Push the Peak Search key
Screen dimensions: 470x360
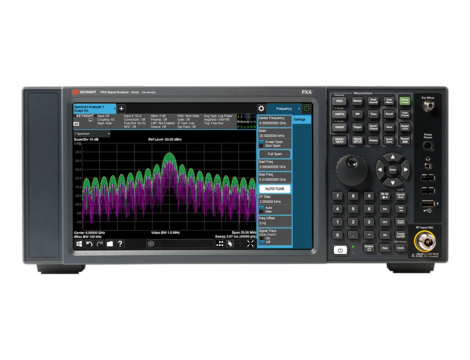point(373,101)
